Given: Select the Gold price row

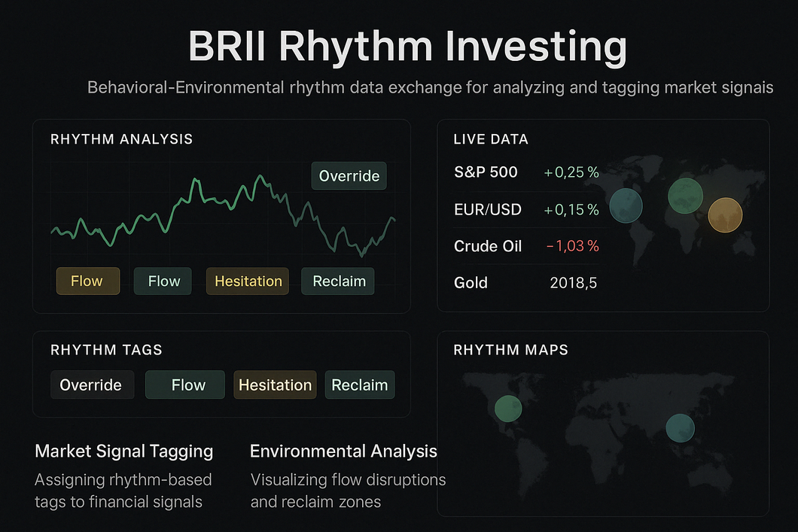Looking at the screenshot, I should (526, 283).
